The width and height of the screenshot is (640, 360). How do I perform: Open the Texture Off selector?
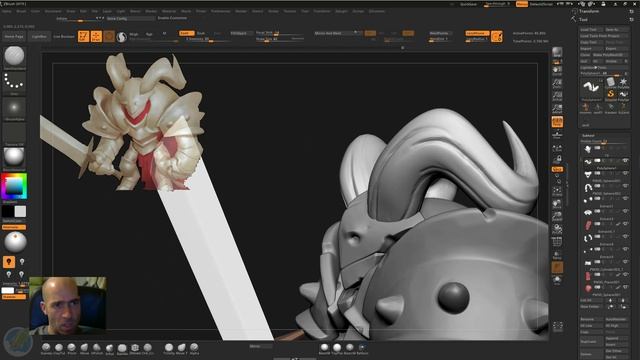[14, 133]
